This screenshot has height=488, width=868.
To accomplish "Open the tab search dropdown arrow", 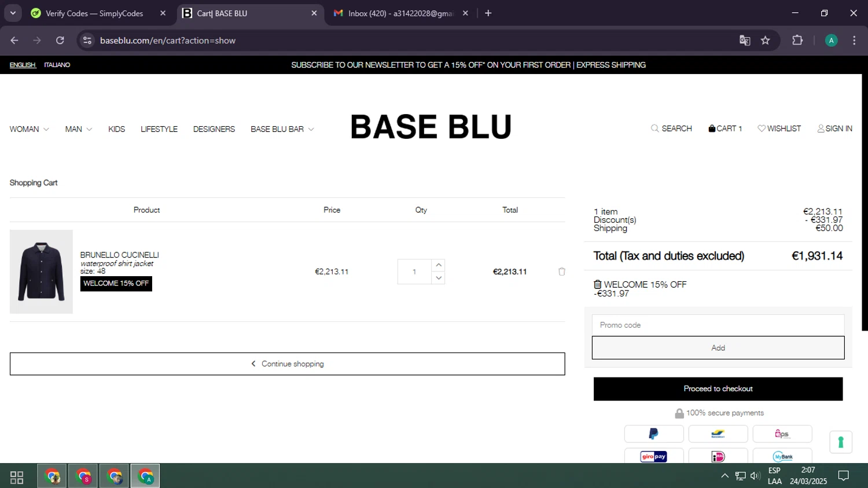I will [x=13, y=13].
